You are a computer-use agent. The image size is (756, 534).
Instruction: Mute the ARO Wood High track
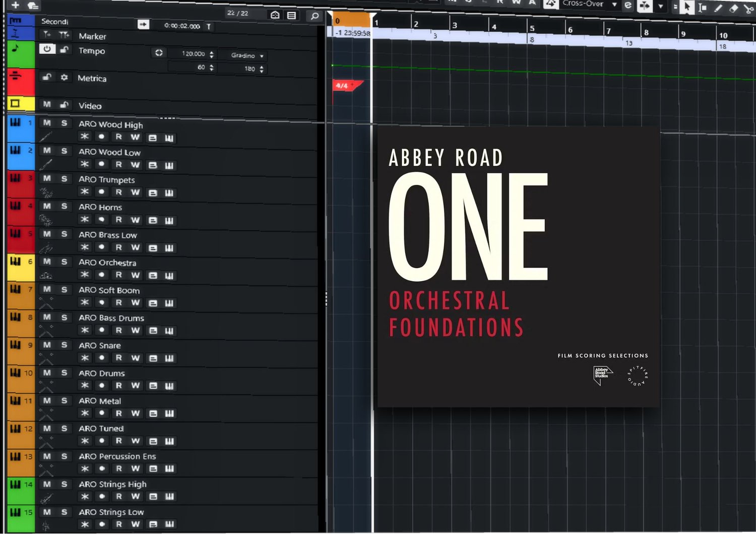(47, 123)
